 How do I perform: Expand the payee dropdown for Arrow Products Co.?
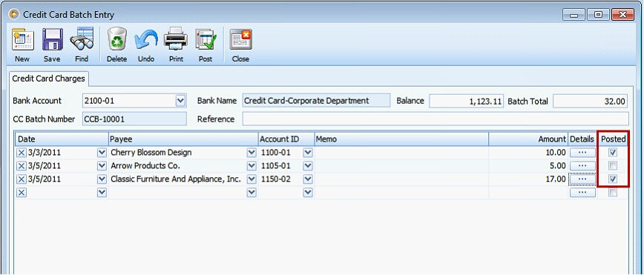pyautogui.click(x=252, y=166)
